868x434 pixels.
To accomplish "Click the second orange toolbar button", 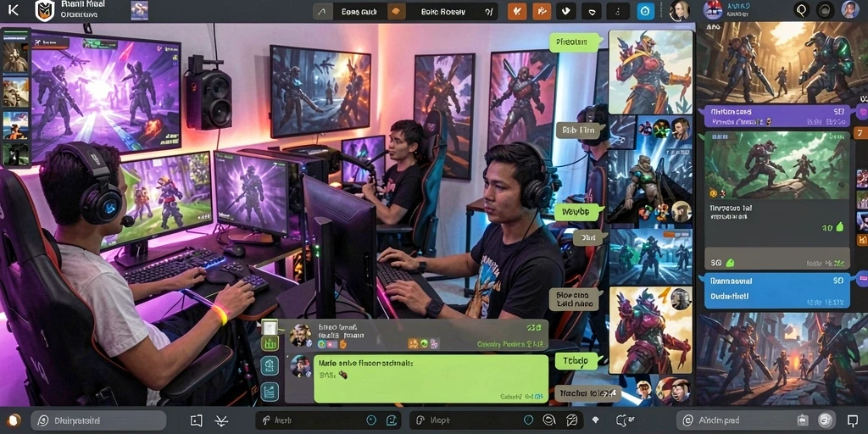I will tap(542, 11).
